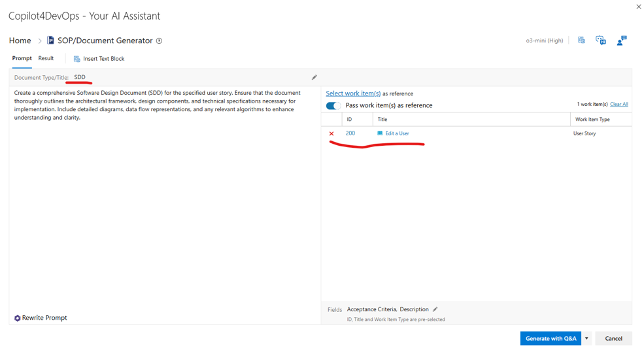Open the Select work item(s) link
The height and width of the screenshot is (357, 644).
(353, 93)
